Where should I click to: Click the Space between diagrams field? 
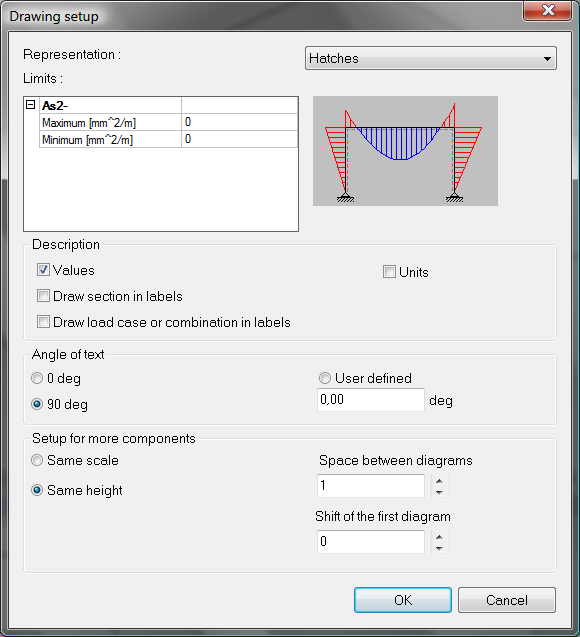click(x=371, y=485)
